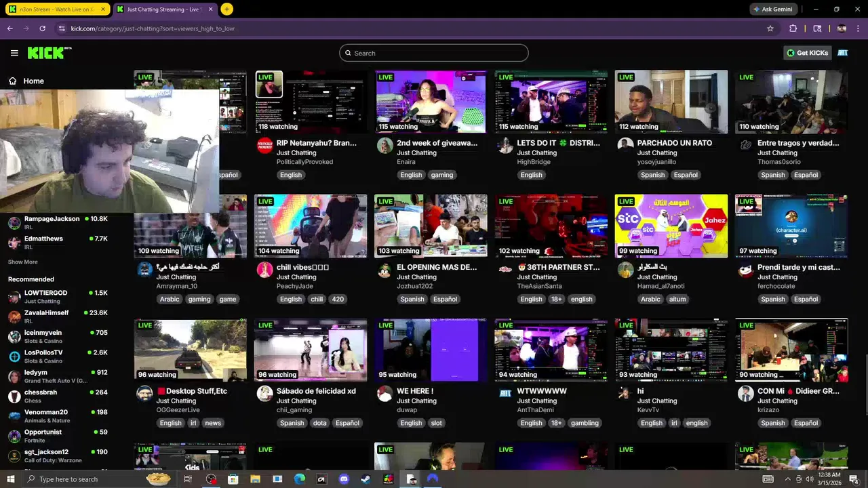Click HighBridge channel avatar
The width and height of the screenshot is (868, 488).
[505, 146]
